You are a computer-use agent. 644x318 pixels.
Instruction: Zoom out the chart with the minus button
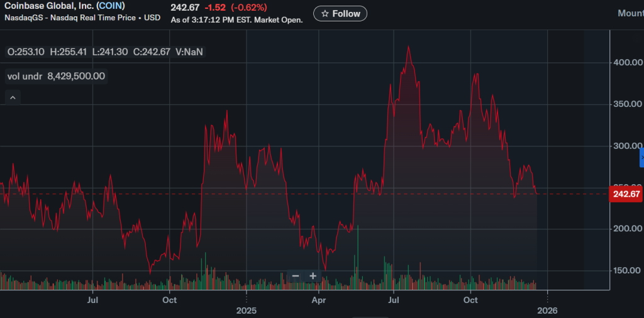coord(296,276)
